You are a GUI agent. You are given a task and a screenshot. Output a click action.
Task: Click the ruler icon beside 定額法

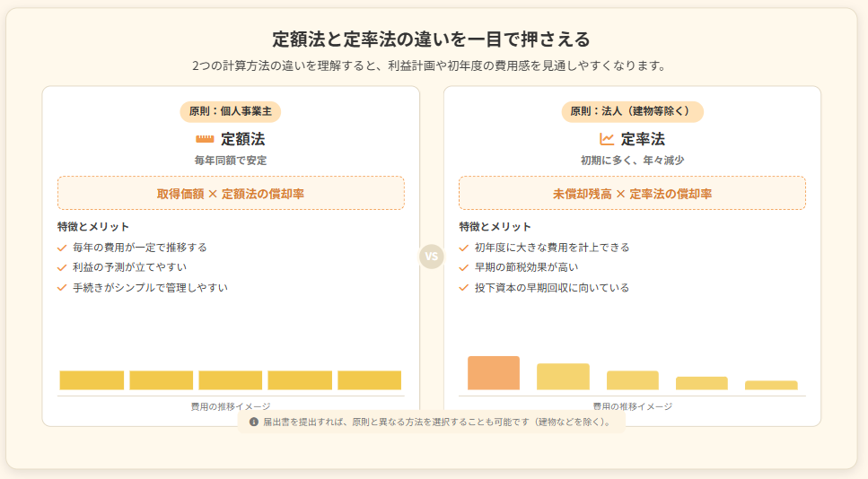205,139
